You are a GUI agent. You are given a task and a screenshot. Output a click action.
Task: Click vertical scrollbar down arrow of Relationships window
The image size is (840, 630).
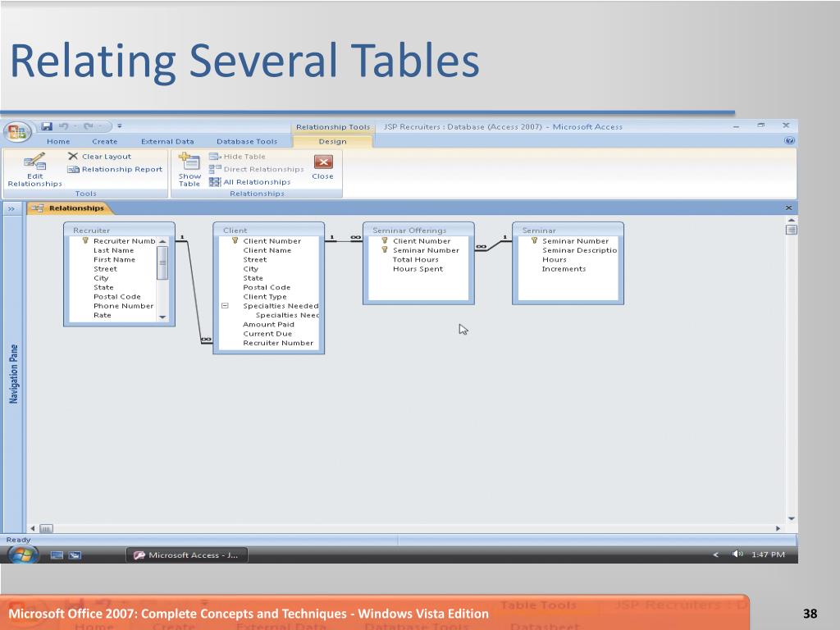pyautogui.click(x=792, y=518)
